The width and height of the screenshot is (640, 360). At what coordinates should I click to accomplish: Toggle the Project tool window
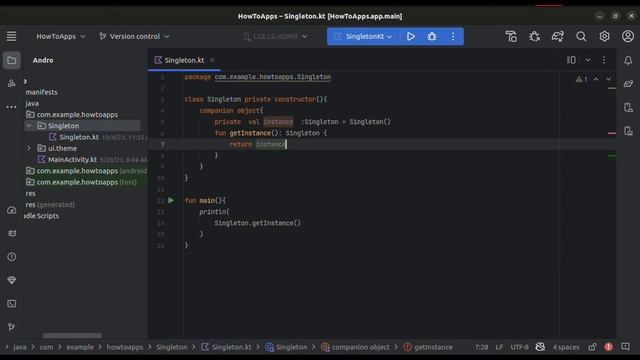pos(11,60)
